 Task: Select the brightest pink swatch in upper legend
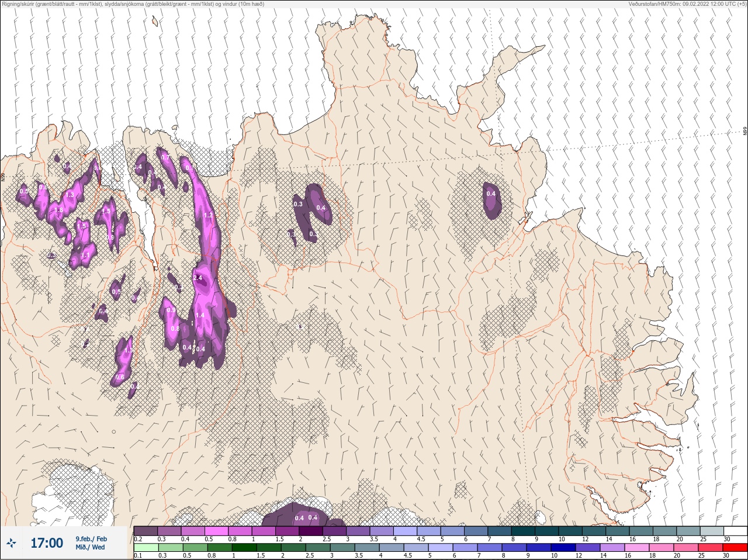216,531
